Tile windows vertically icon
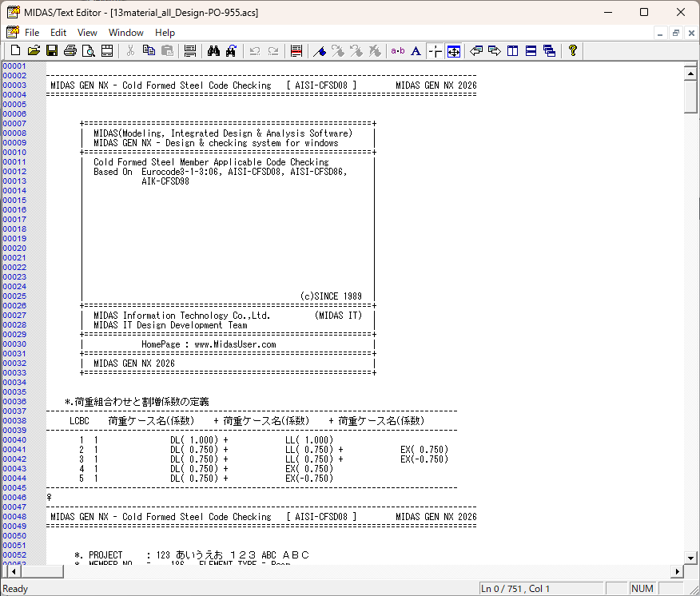700x596 pixels. tap(512, 51)
